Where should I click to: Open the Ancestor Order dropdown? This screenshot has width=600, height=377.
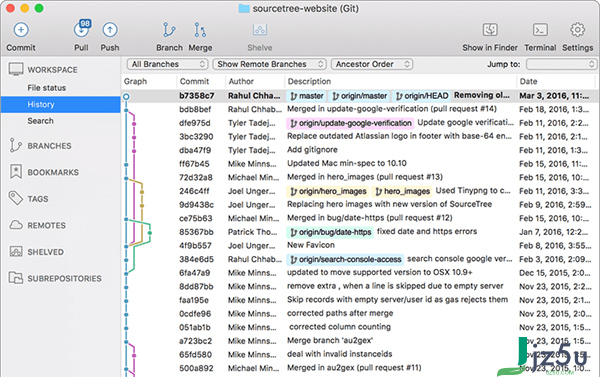click(372, 64)
